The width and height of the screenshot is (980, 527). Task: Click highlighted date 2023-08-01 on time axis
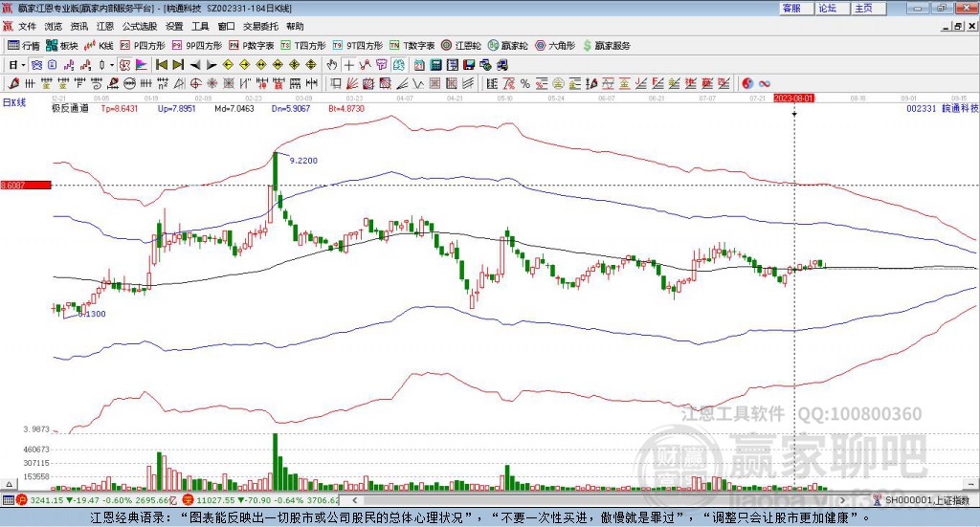pos(793,98)
